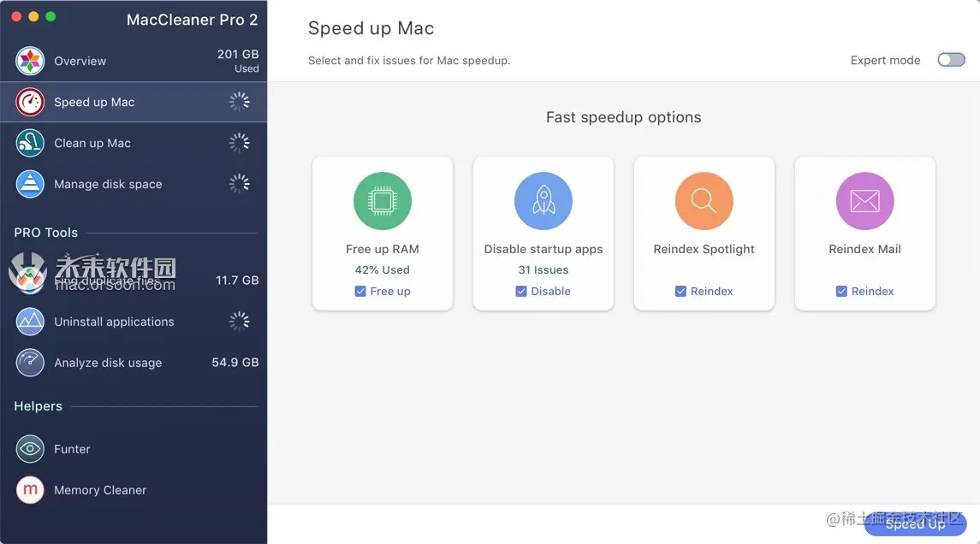
Task: Click the Free up RAM card title
Action: click(383, 249)
